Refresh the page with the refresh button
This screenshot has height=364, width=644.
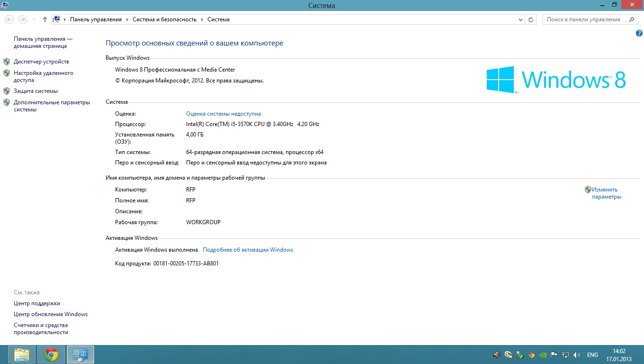pyautogui.click(x=531, y=20)
